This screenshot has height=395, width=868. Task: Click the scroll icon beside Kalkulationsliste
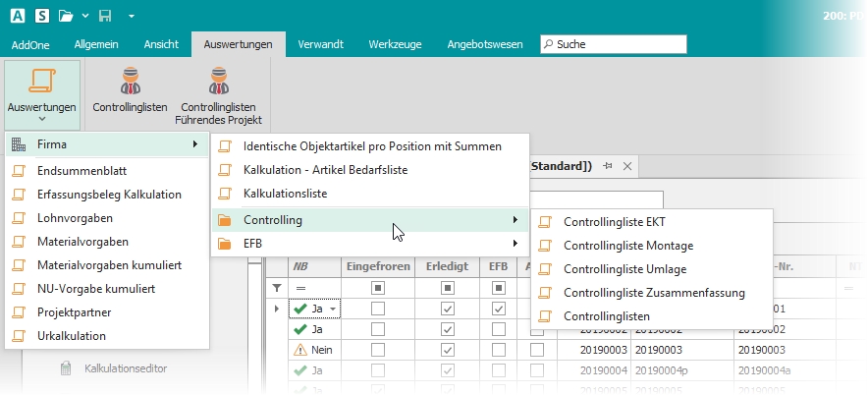[225, 194]
